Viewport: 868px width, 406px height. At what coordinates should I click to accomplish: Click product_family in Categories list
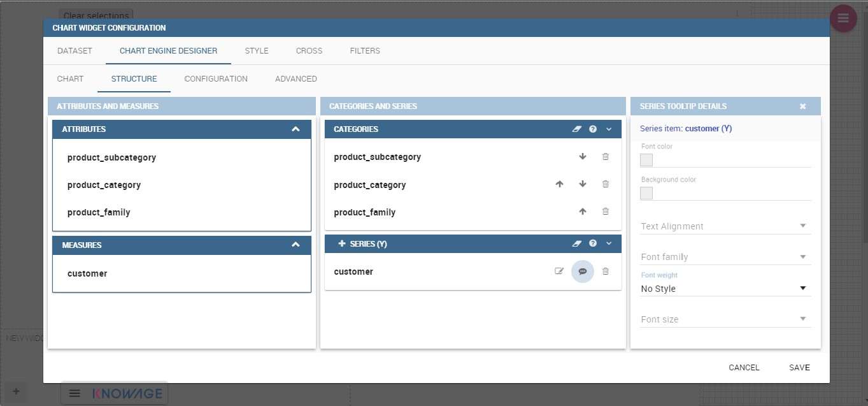point(364,212)
